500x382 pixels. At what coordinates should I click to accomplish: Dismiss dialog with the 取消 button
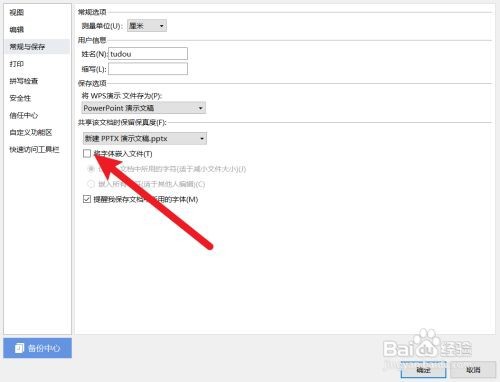[473, 370]
